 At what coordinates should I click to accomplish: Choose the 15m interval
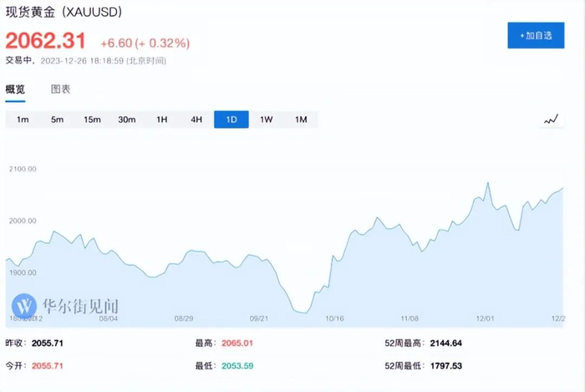coord(92,120)
